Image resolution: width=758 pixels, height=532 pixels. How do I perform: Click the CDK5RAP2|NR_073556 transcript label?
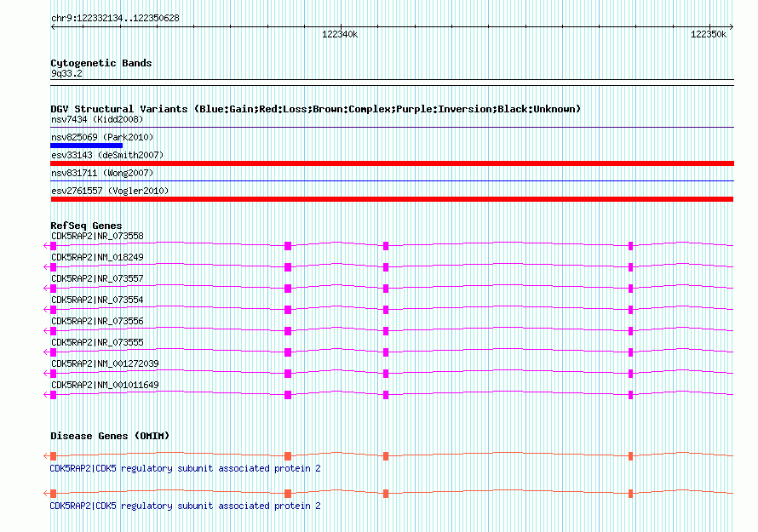click(x=97, y=321)
